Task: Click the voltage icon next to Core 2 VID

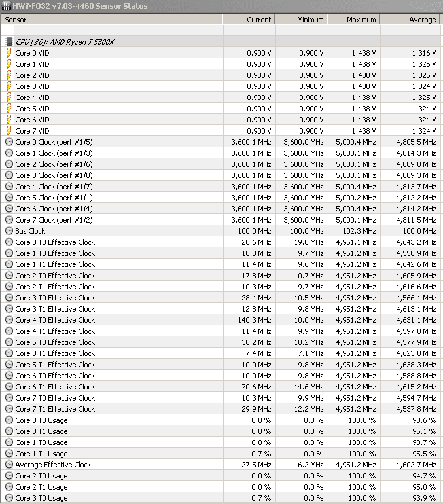Action: tap(9, 75)
